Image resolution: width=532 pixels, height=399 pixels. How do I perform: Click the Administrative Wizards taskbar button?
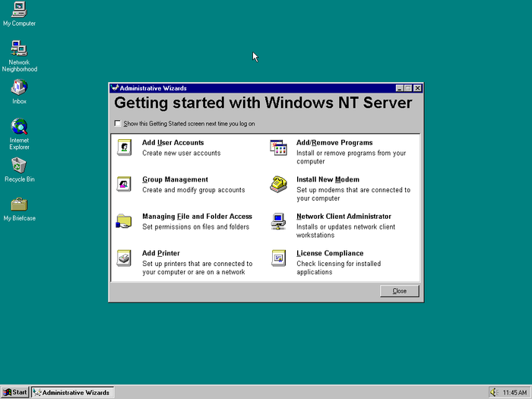(72, 392)
